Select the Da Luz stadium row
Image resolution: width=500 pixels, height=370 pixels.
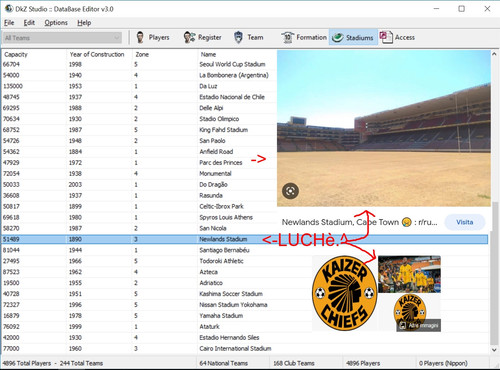pos(139,86)
